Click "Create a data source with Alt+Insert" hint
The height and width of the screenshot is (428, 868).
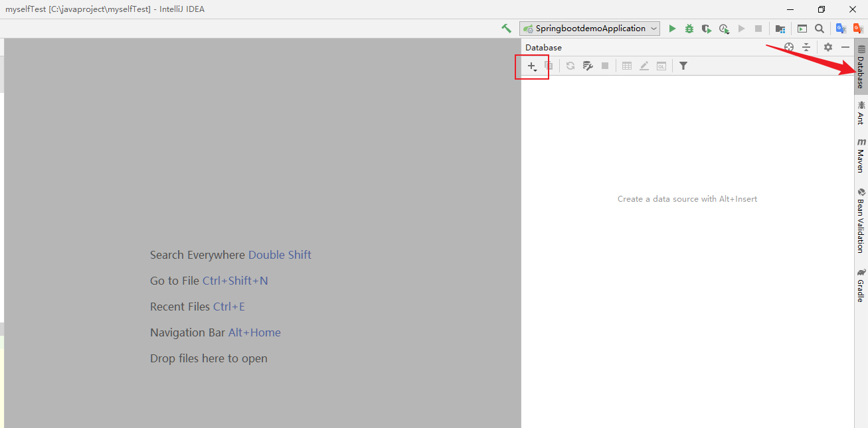pos(687,198)
